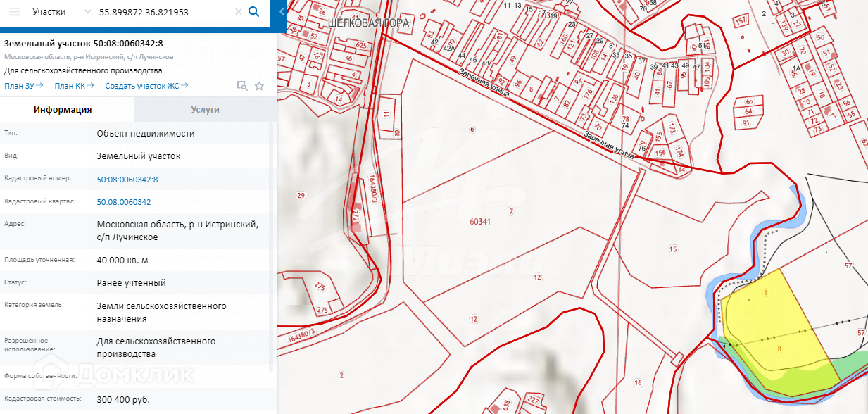Select parcel 15 on the map
The width and height of the screenshot is (868, 414).
click(673, 249)
